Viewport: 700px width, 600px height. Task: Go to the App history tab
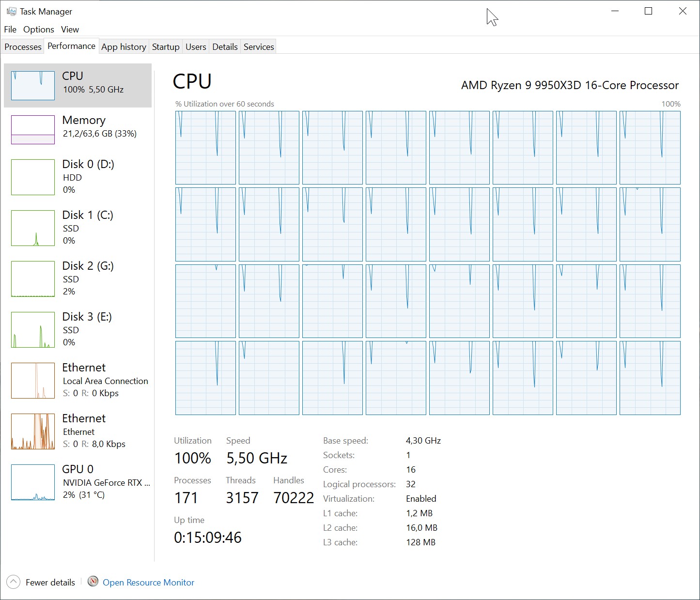pos(124,47)
